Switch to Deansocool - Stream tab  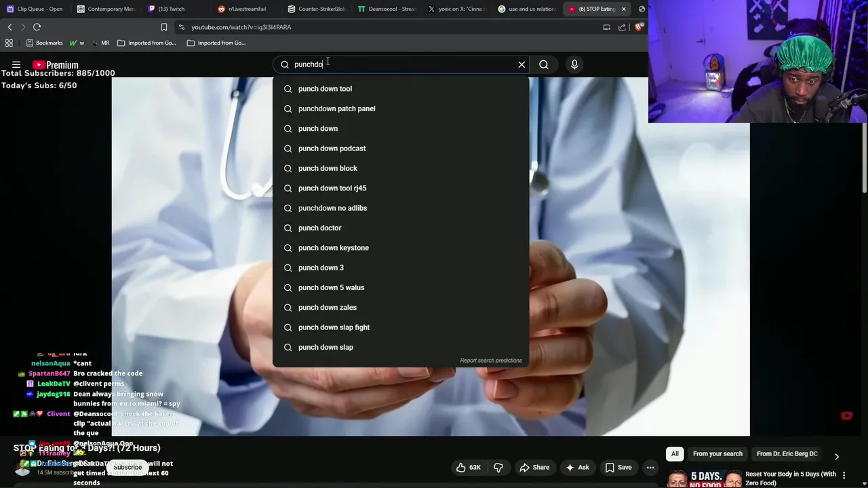[387, 9]
